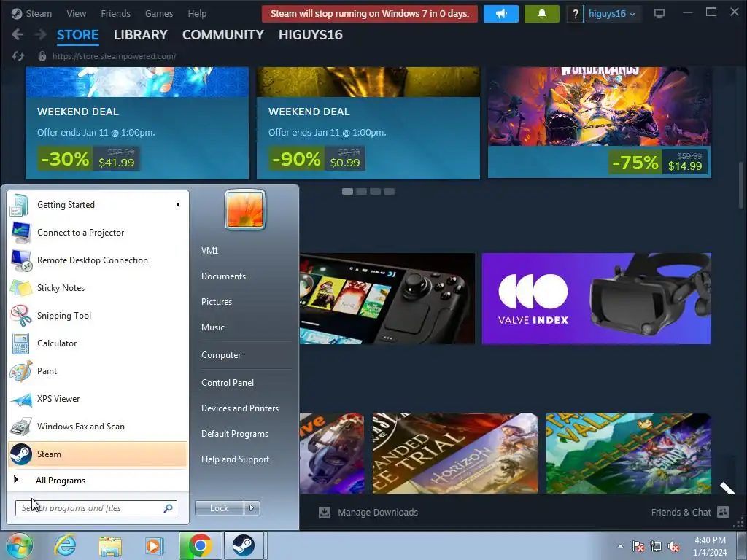
Task: Open XPS Viewer
Action: pyautogui.click(x=98, y=399)
